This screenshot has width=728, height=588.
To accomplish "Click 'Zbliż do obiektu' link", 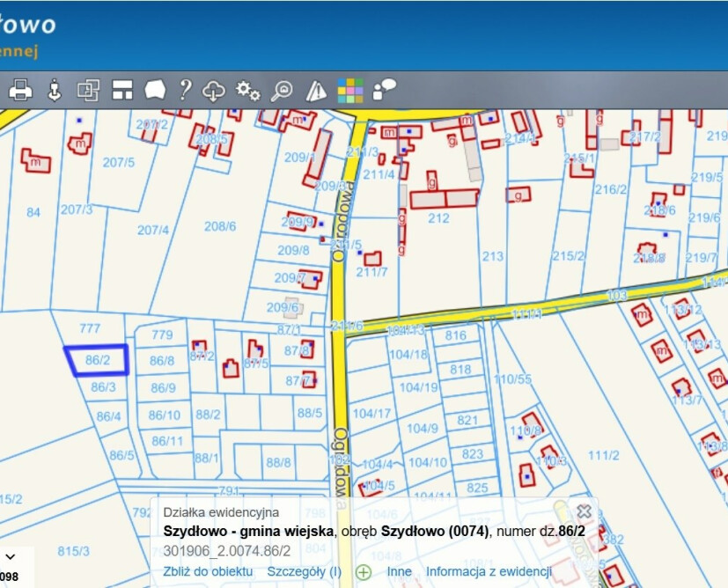I will [208, 571].
